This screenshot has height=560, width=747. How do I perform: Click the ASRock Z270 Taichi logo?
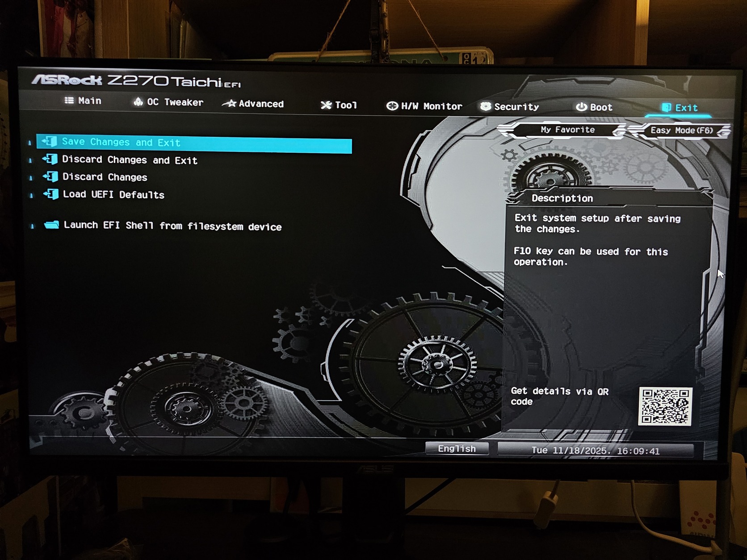pyautogui.click(x=136, y=81)
